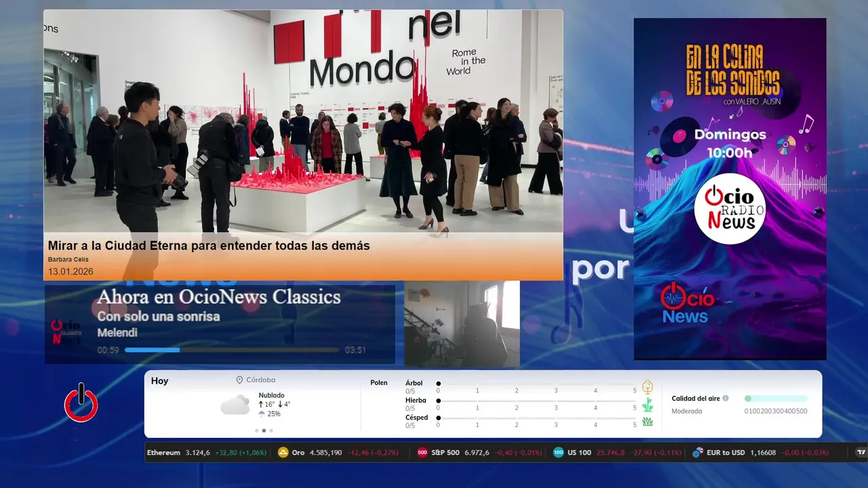Open the Rome in the World exhibition photo
The width and height of the screenshot is (868, 488).
[303, 121]
